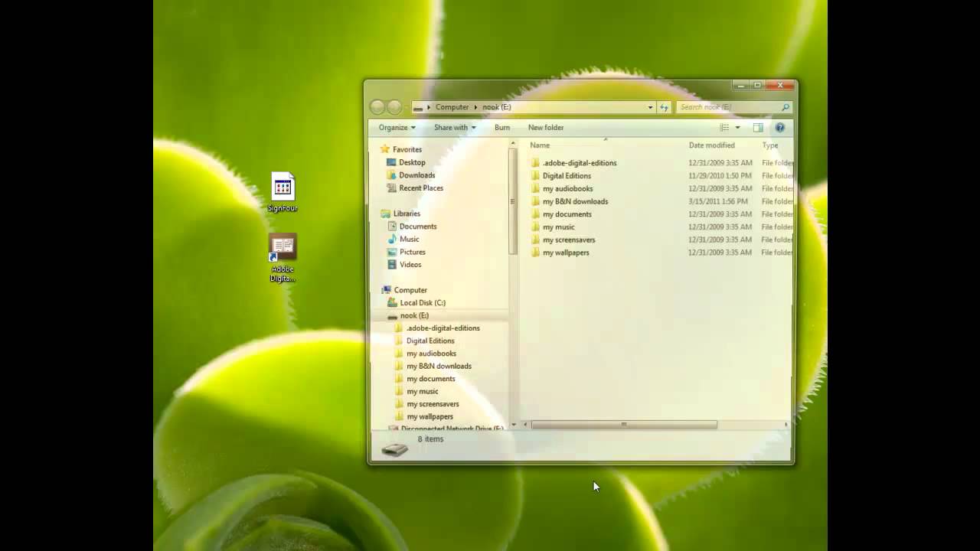Expand the breadcrumb arrow between Computer and nook (E:)

tap(475, 107)
